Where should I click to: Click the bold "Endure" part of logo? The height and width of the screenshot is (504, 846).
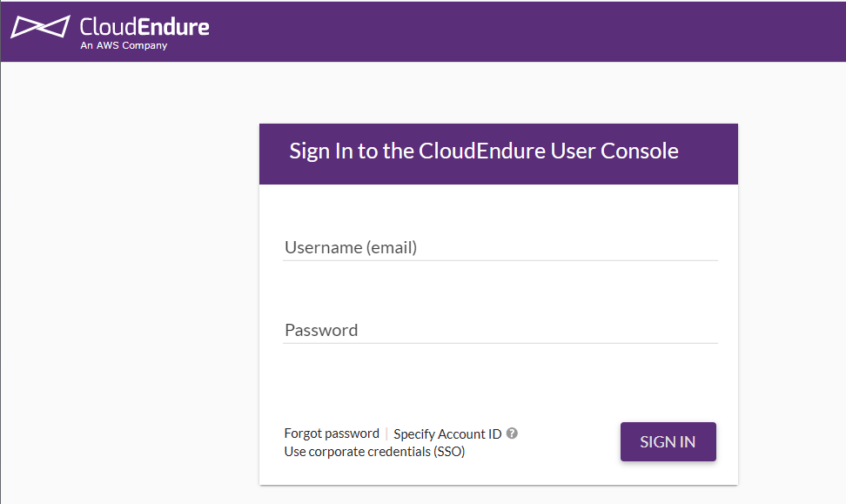coord(173,26)
